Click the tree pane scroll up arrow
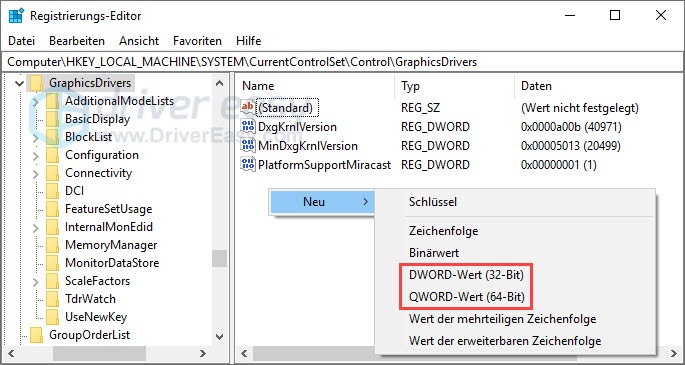This screenshot has height=365, width=685. (x=220, y=83)
